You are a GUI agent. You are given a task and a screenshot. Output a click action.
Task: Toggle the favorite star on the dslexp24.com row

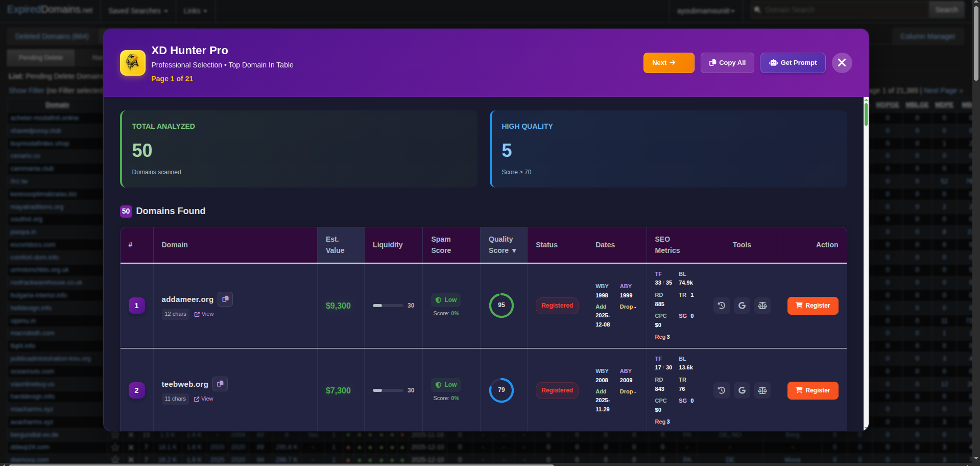[115, 447]
